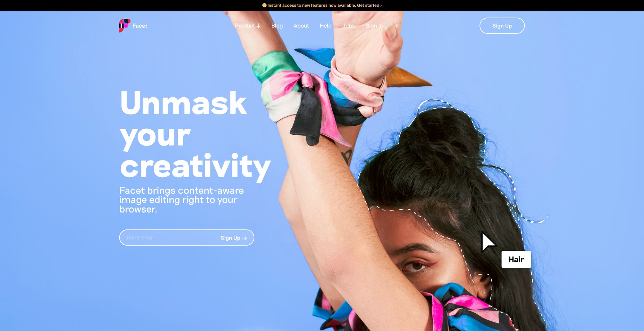Open the Get started banner link
The width and height of the screenshot is (644, 331).
[x=369, y=5]
